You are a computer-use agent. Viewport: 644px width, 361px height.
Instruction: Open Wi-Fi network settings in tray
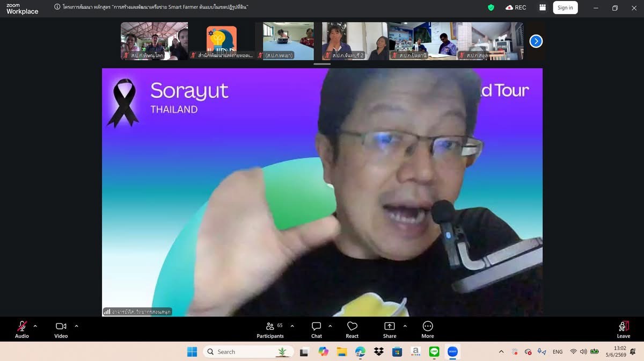[x=573, y=352]
